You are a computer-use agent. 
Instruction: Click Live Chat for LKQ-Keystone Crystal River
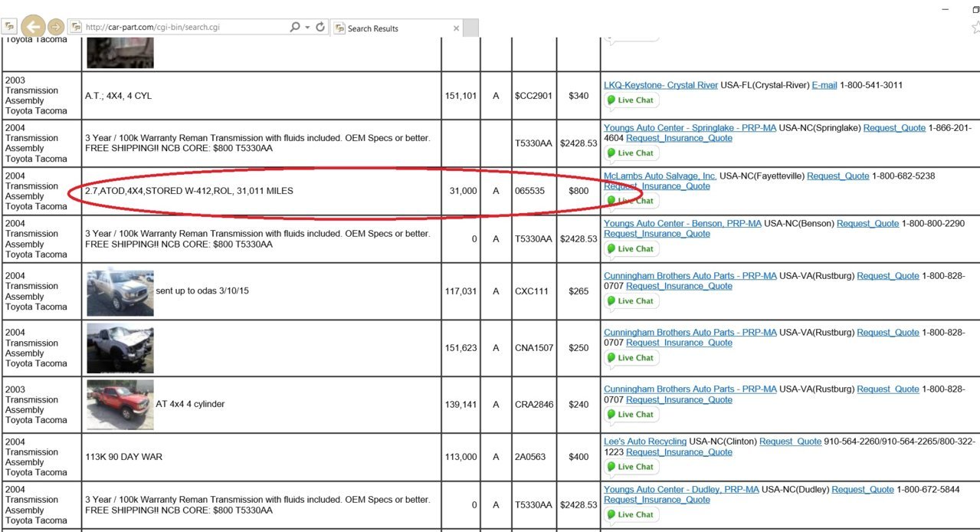pos(632,100)
